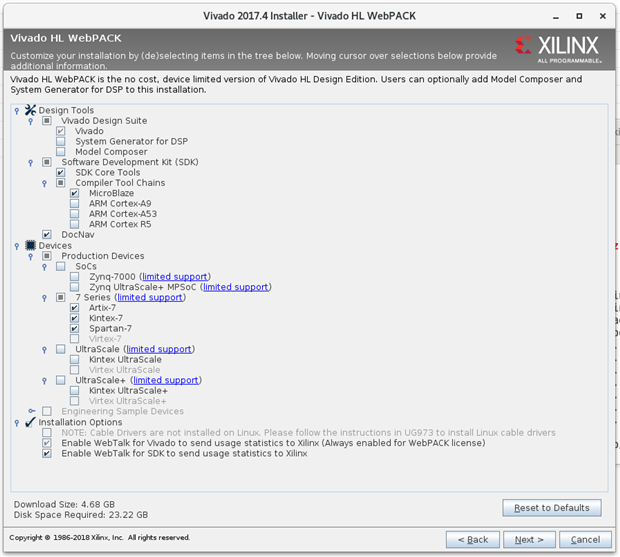Viewport: 620px width, 557px height.
Task: Uncheck the MicroBlaze compiler checkbox
Action: 74,193
